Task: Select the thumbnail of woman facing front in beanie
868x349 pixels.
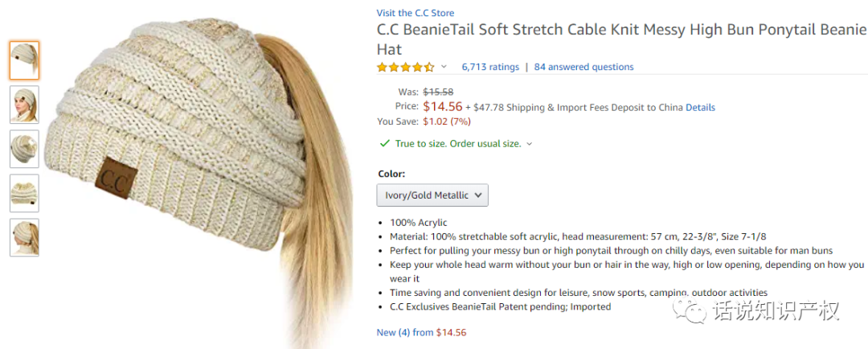Action: [x=24, y=105]
